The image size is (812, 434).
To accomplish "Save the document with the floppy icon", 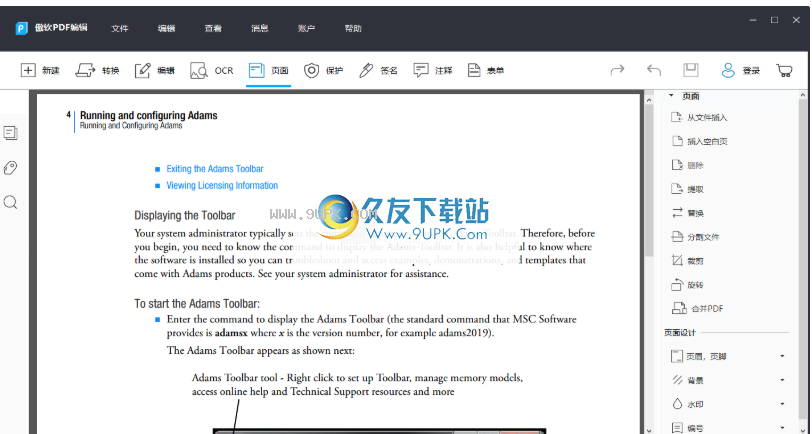I will pyautogui.click(x=691, y=70).
